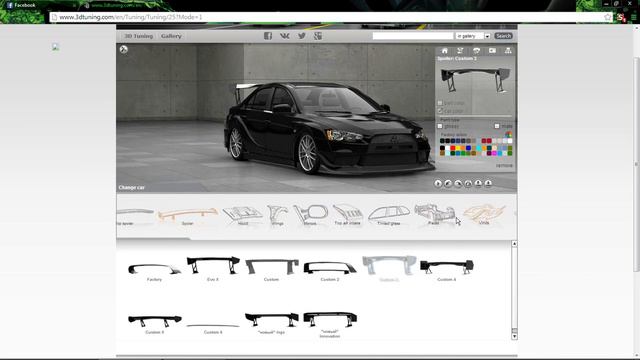
Task: Choose the Tinted glass category
Action: pyautogui.click(x=389, y=216)
